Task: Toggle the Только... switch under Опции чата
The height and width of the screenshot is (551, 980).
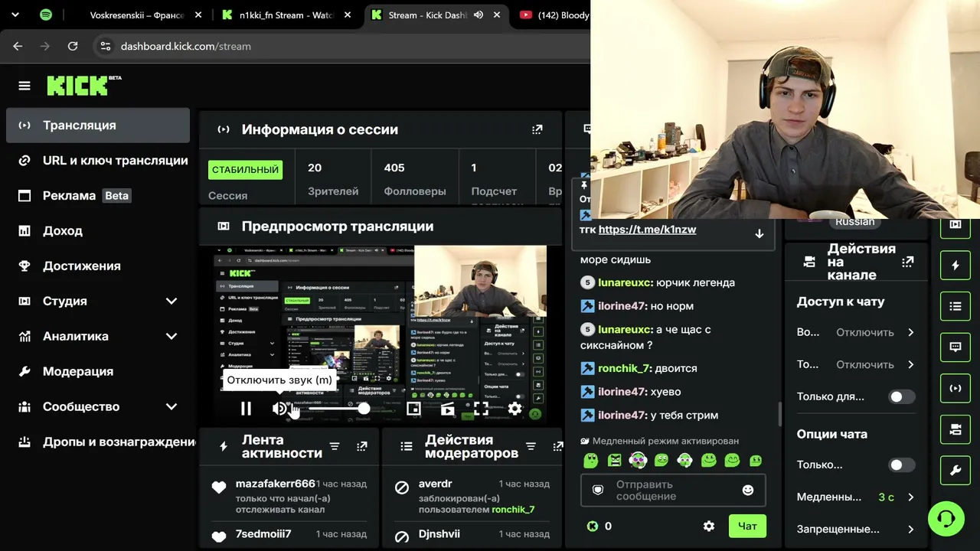Action: pos(901,465)
